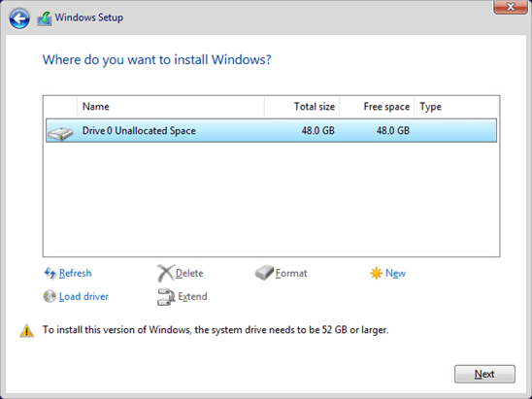Click the Format drive icon
Image resolution: width=532 pixels, height=399 pixels.
click(x=264, y=273)
